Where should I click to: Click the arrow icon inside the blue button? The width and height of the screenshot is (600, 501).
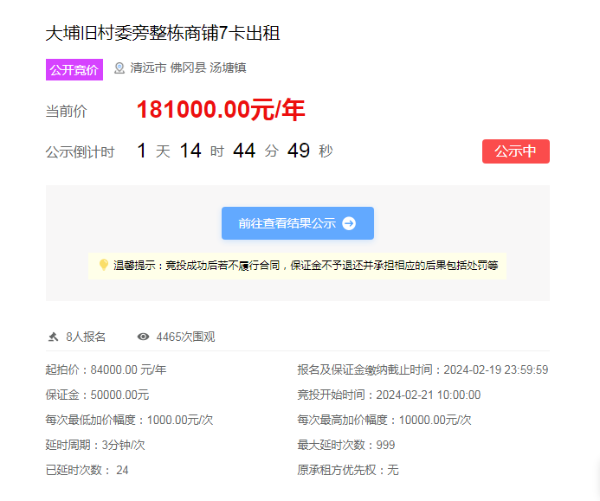(x=349, y=224)
